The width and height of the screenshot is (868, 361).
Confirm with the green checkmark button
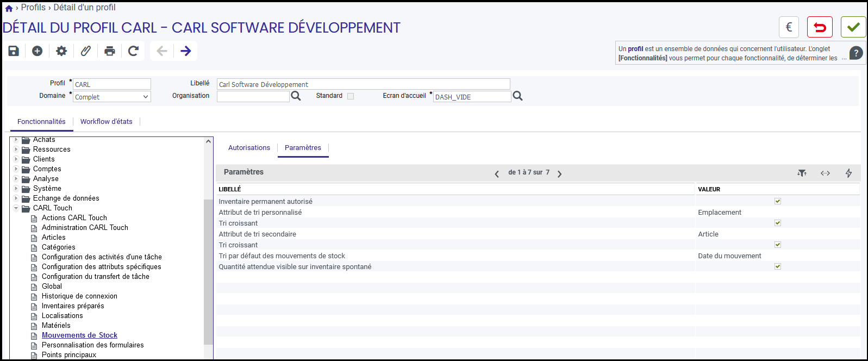click(853, 27)
